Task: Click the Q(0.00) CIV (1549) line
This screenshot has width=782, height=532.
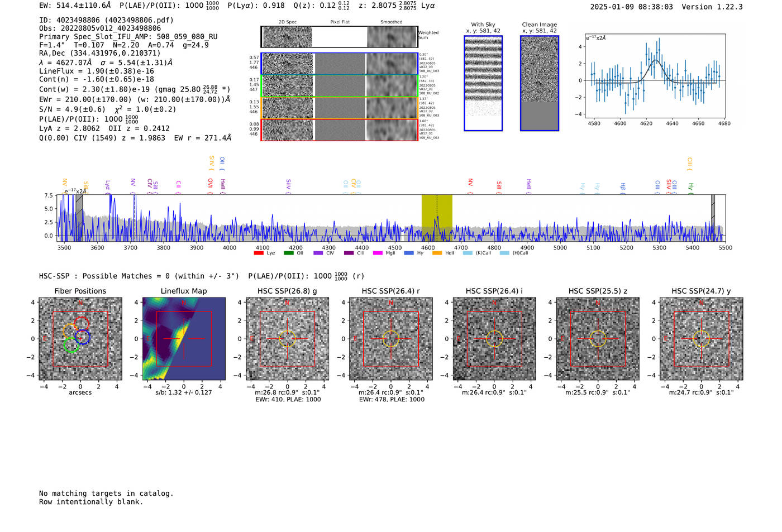Action: [x=135, y=138]
